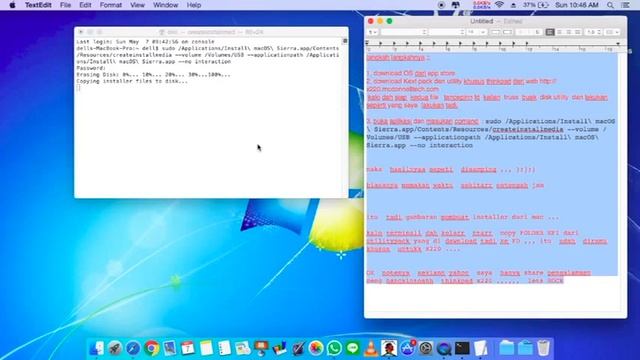Select align right in TextEdit toolbar
The width and height of the screenshot is (640, 360).
569,32
